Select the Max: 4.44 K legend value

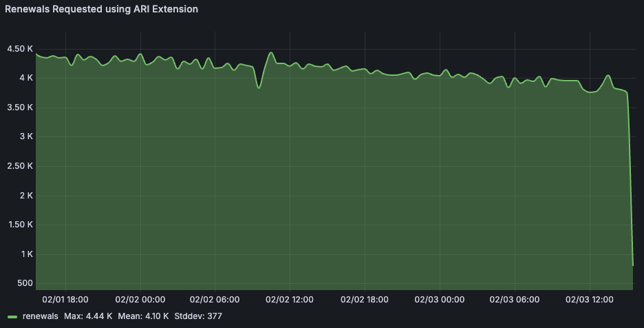[x=89, y=316]
